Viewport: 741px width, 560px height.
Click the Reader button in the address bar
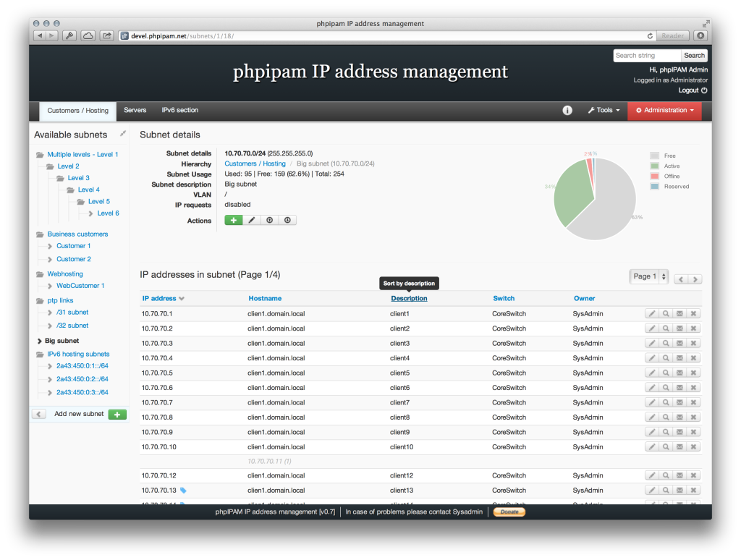coord(672,36)
